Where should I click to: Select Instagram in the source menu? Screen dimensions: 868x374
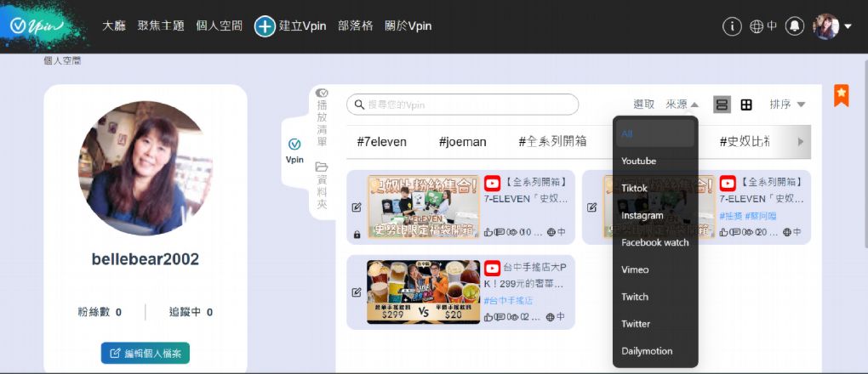(655, 215)
